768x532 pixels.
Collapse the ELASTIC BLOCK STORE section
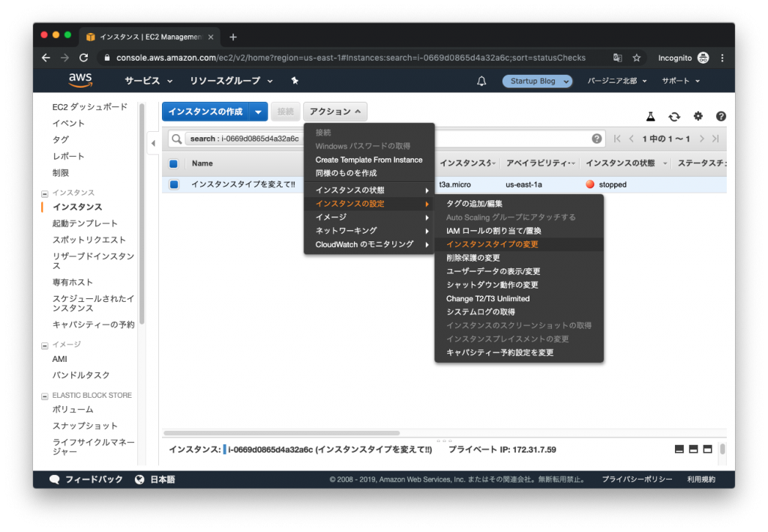coord(44,396)
